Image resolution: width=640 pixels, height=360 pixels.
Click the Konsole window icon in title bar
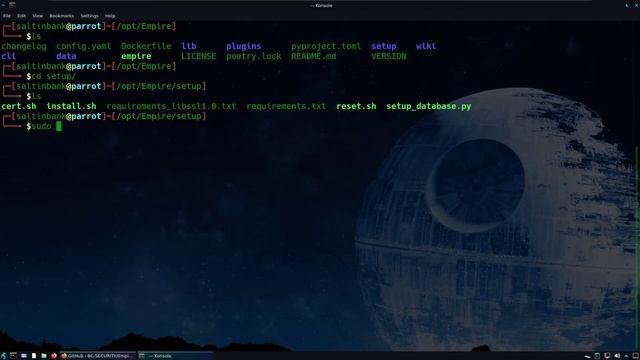(x=12, y=4)
